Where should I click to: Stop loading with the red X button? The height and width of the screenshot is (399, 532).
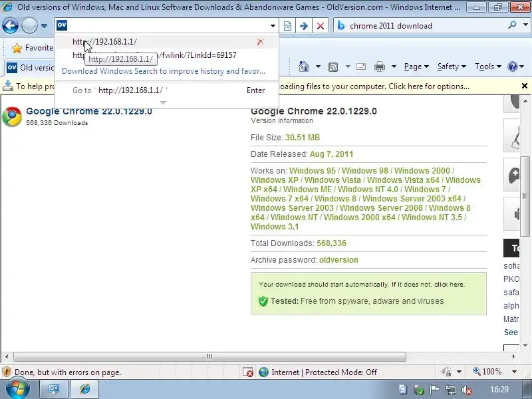(x=321, y=26)
